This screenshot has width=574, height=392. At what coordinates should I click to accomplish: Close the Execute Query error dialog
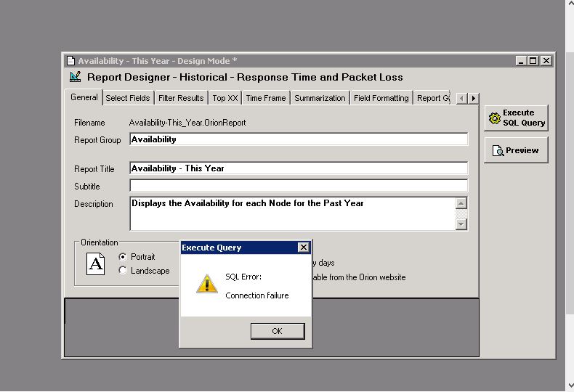pos(304,248)
